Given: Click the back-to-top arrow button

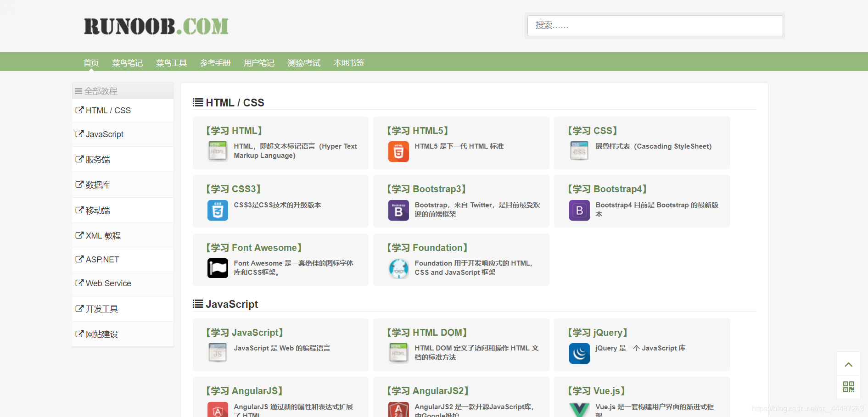Looking at the screenshot, I should coord(848,364).
